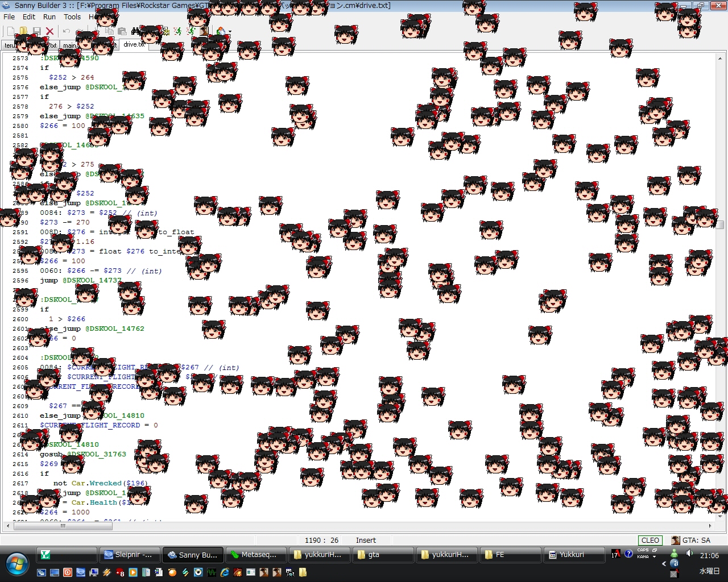Click the volume speaker tray icon

[689, 553]
